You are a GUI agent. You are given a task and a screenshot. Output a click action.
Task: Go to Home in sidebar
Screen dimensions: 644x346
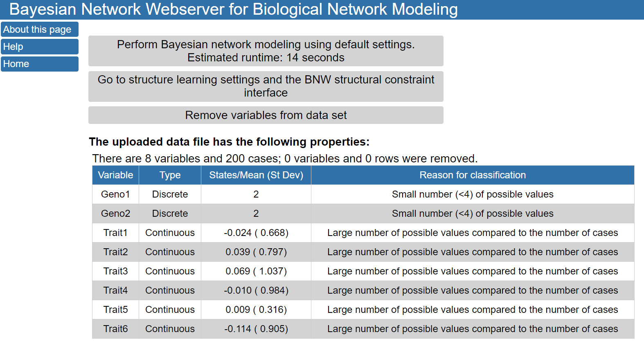(x=39, y=64)
